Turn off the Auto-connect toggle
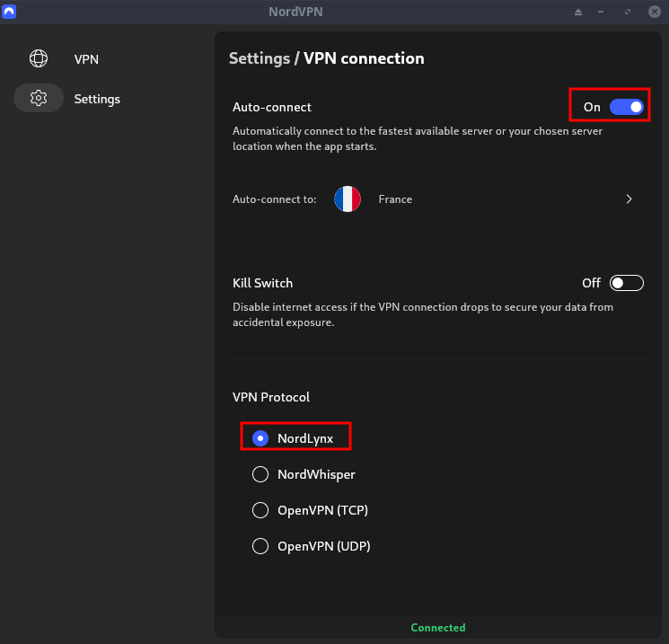669x644 pixels. click(626, 107)
